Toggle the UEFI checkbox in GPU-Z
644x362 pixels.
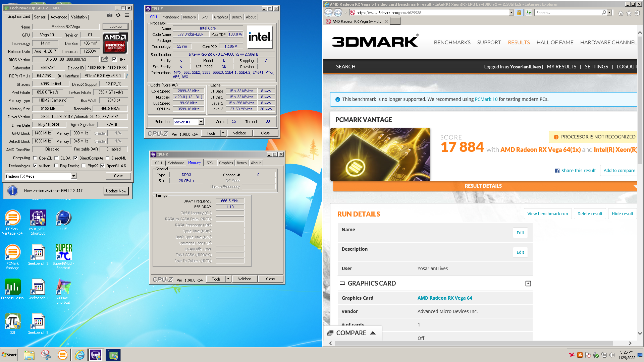pos(114,59)
